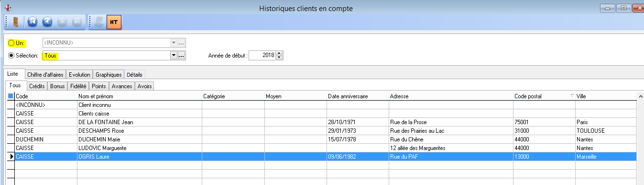Click the exit door icon in toolbar
The image size is (644, 185).
point(16,22)
